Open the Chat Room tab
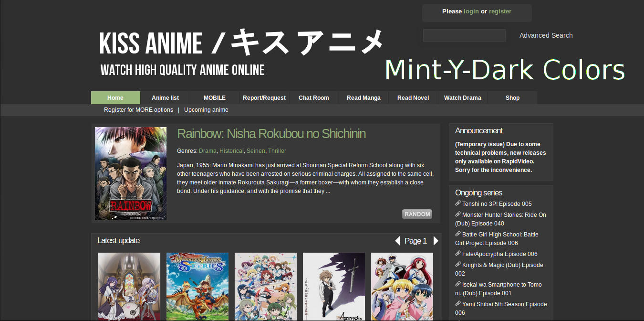Viewport: 644px width, 321px height. (314, 97)
